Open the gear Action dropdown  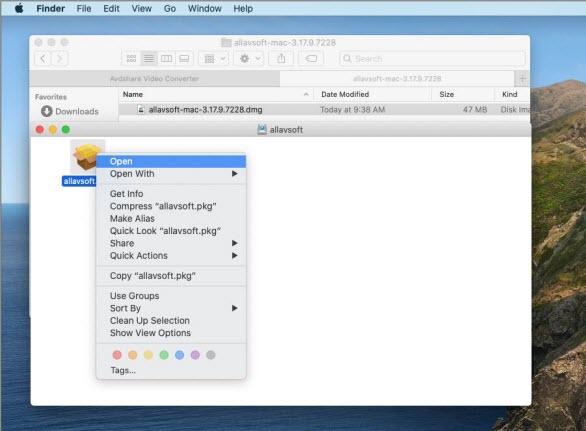click(249, 59)
